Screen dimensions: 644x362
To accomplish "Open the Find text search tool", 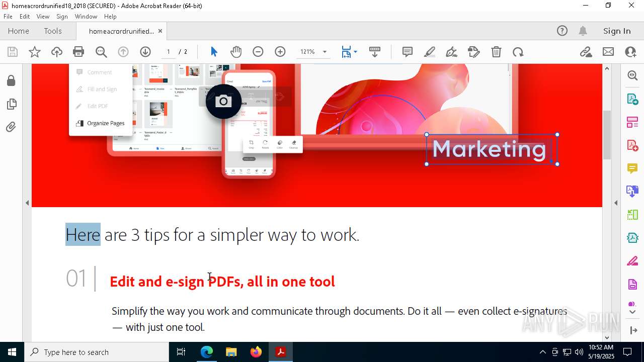I will click(x=101, y=52).
